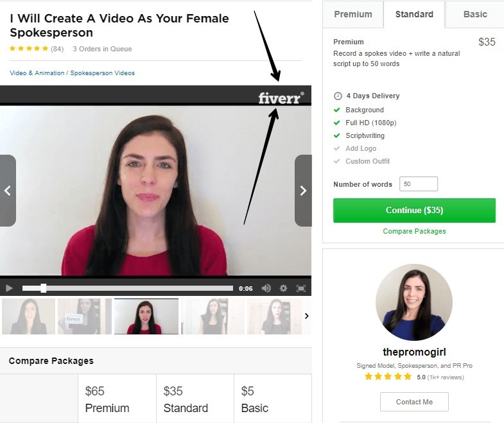Select the Standard package tab
Image resolution: width=504 pixels, height=423 pixels.
tap(414, 15)
